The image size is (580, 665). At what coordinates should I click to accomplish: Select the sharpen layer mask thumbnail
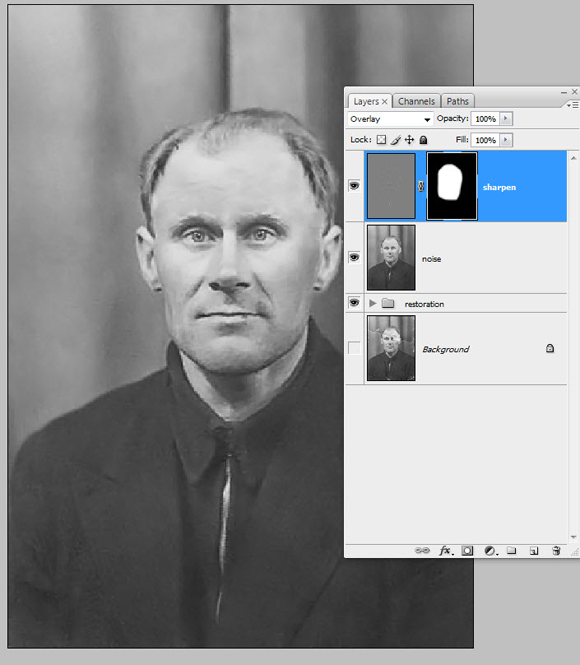click(x=452, y=186)
